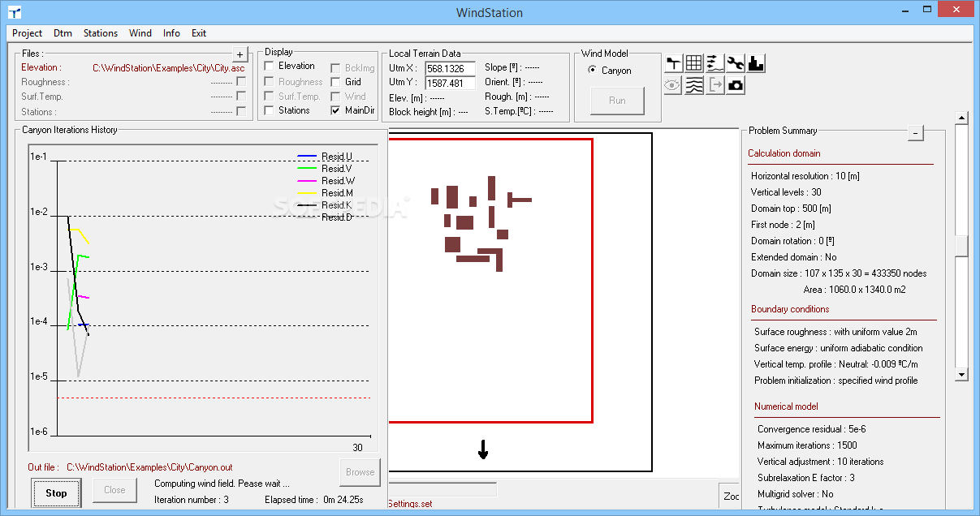Select the Canyon wind model radio button
Image resolution: width=980 pixels, height=516 pixels.
click(x=592, y=71)
